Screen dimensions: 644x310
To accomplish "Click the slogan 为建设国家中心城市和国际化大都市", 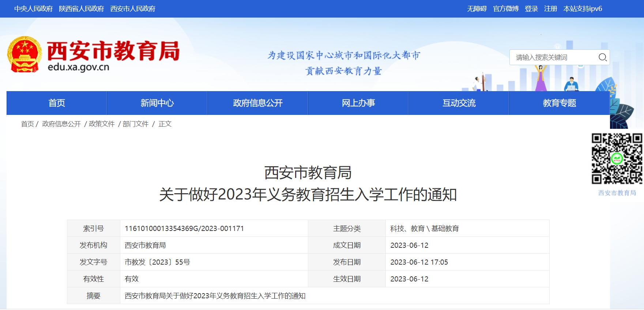I will coord(344,55).
